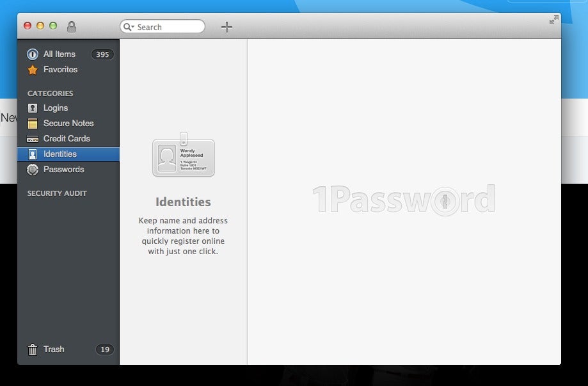Select the Trash can icon

(33, 350)
